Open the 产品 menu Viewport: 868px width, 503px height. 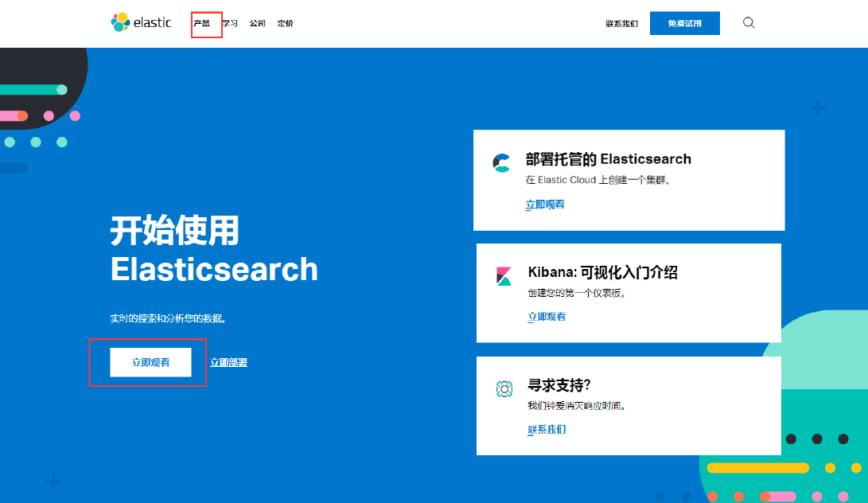pyautogui.click(x=202, y=24)
